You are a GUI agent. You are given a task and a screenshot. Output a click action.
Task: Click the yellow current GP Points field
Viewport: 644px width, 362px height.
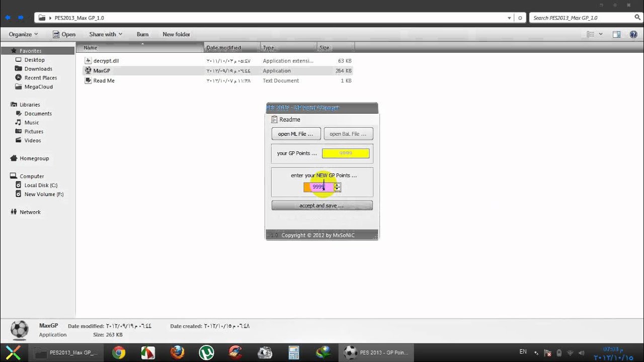(346, 153)
